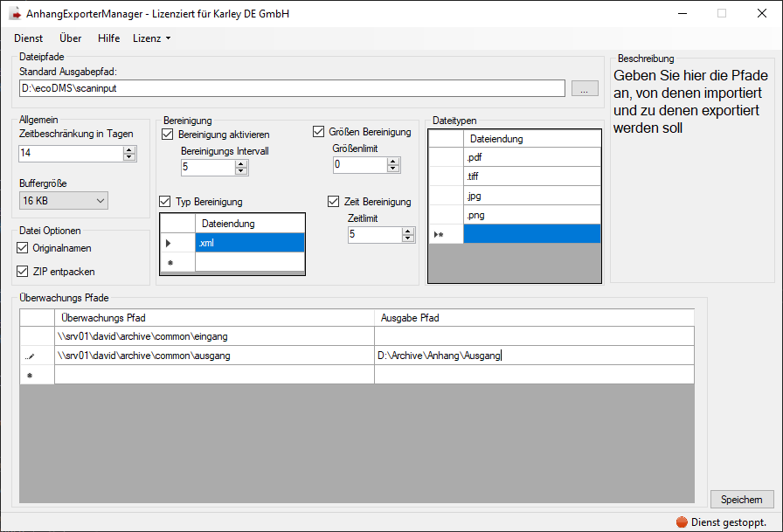
Task: Toggle the Zeit Bereinigung checkbox
Action: point(334,202)
